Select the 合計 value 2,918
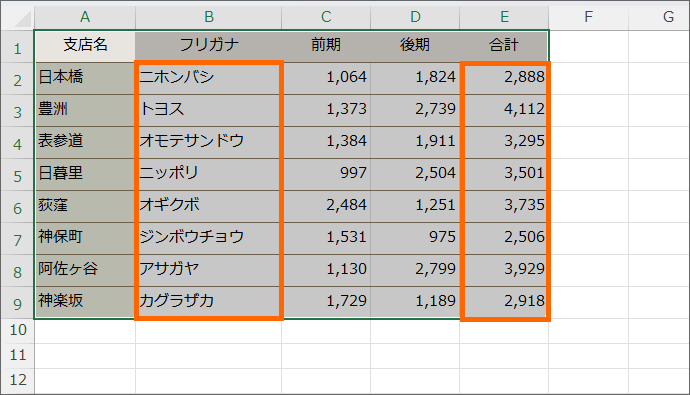 pos(504,303)
